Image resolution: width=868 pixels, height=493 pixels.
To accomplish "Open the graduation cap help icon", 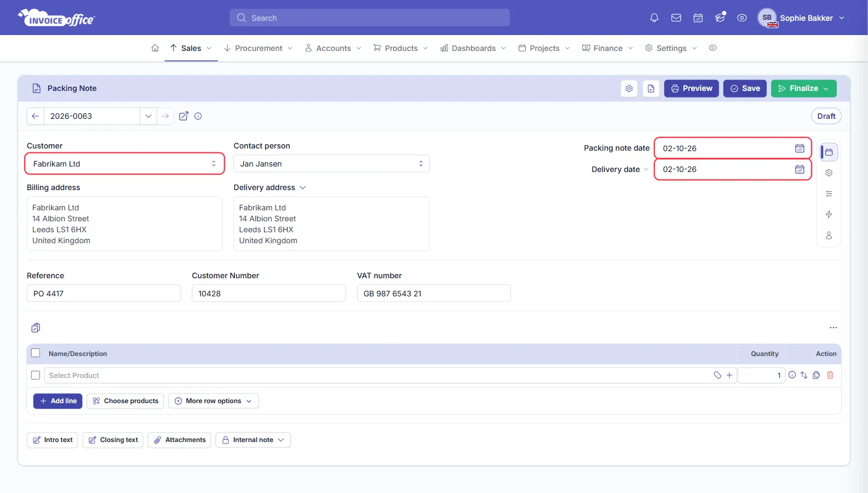I will click(x=720, y=18).
